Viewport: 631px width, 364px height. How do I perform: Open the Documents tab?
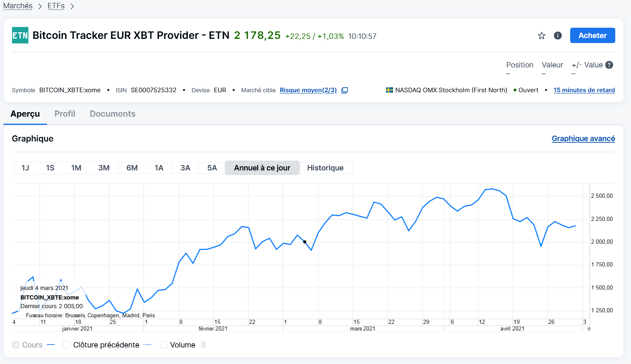pos(113,114)
